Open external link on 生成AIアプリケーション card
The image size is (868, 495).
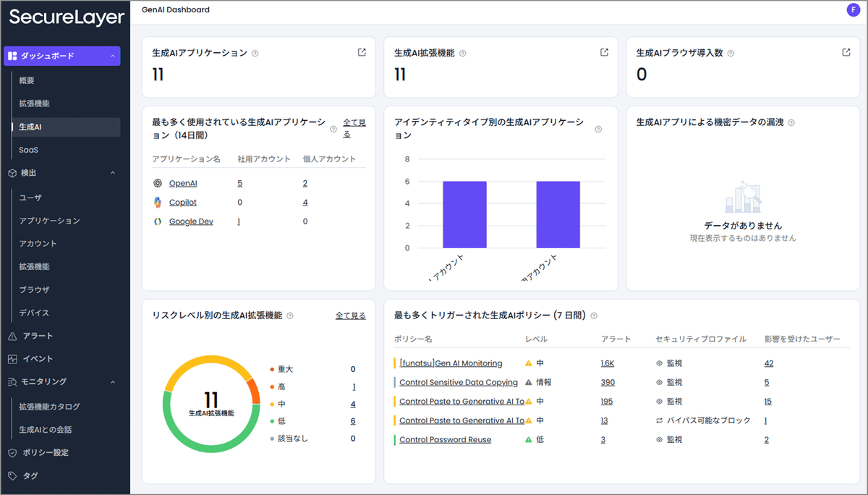tap(360, 51)
